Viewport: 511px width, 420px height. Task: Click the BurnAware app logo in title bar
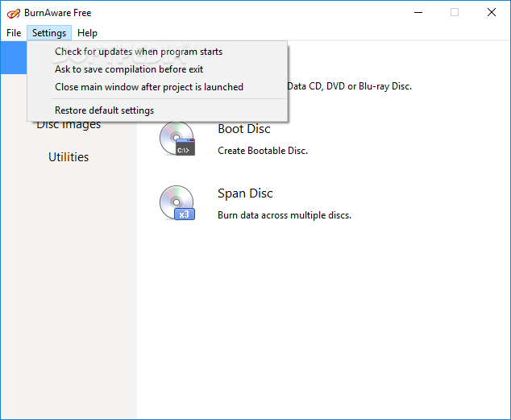point(14,13)
